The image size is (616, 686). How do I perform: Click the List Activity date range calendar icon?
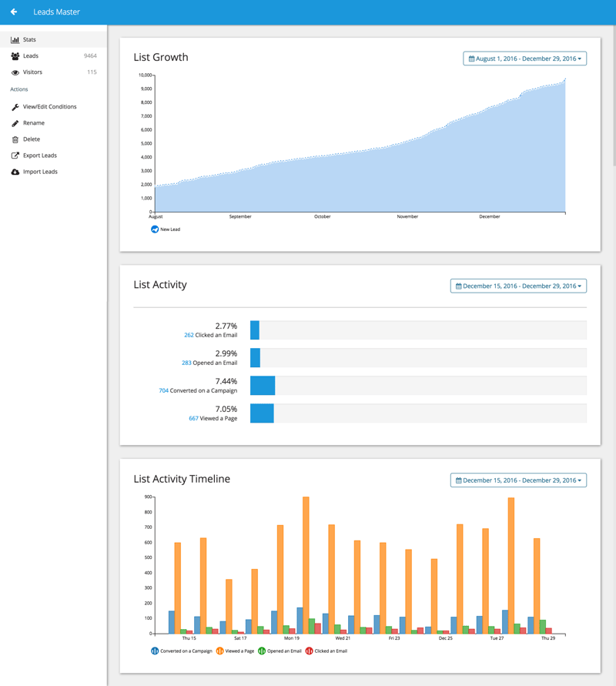pyautogui.click(x=458, y=286)
